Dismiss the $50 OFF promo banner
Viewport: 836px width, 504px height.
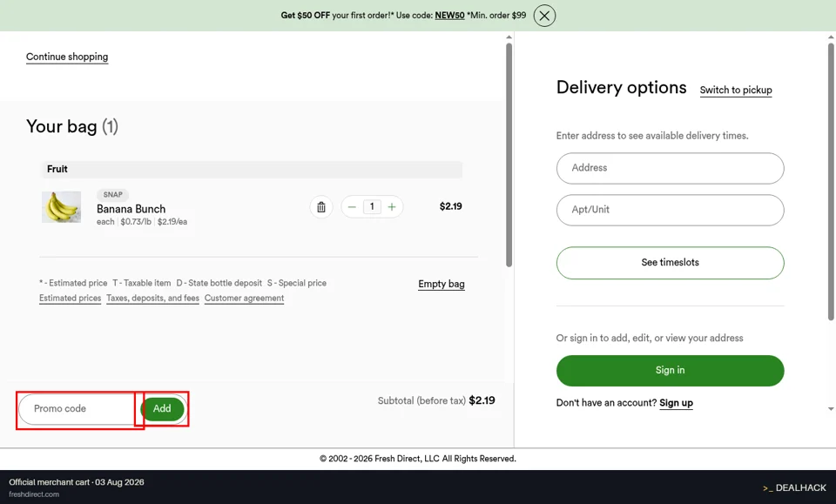coord(544,16)
